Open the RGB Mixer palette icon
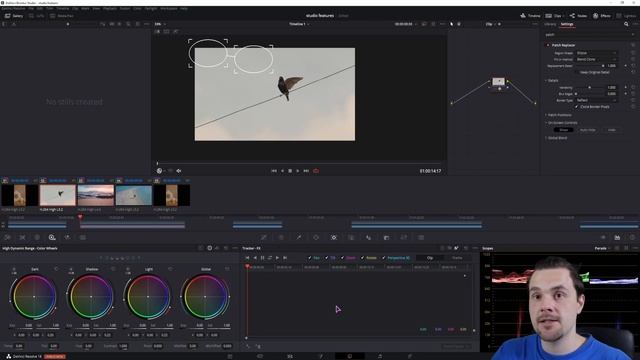Image resolution: width=640 pixels, height=360 pixels. (67, 237)
